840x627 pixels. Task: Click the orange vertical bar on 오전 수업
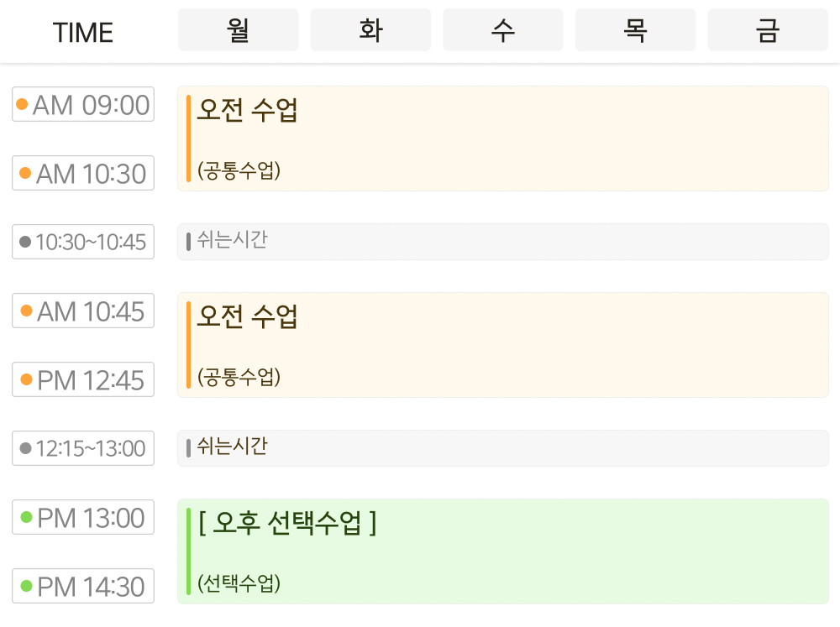click(187, 138)
